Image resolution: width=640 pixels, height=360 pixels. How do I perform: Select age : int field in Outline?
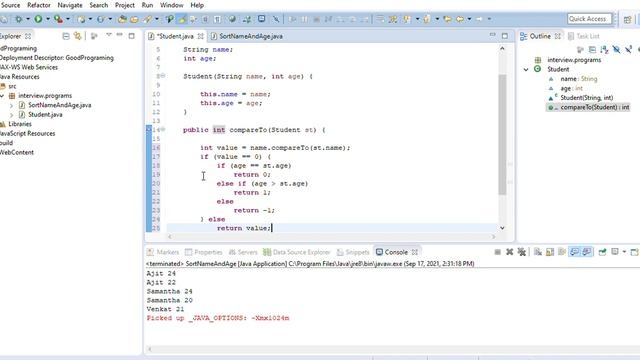coord(571,88)
